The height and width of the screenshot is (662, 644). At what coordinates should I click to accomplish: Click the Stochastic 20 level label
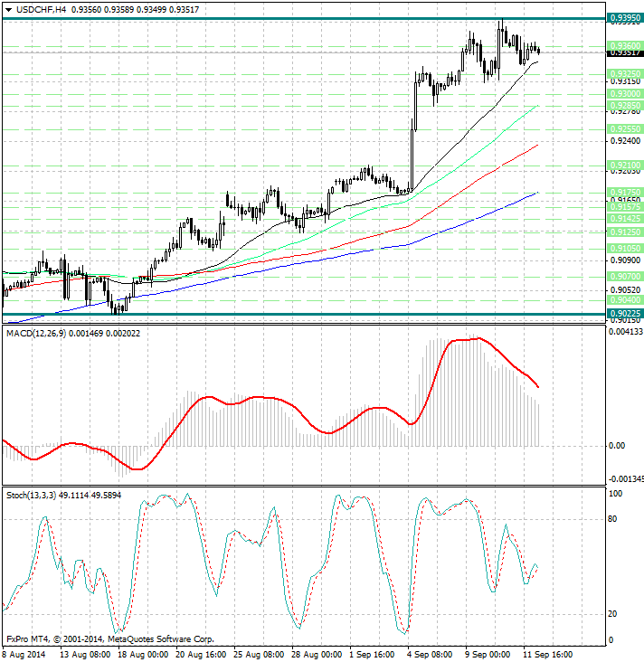pyautogui.click(x=612, y=614)
